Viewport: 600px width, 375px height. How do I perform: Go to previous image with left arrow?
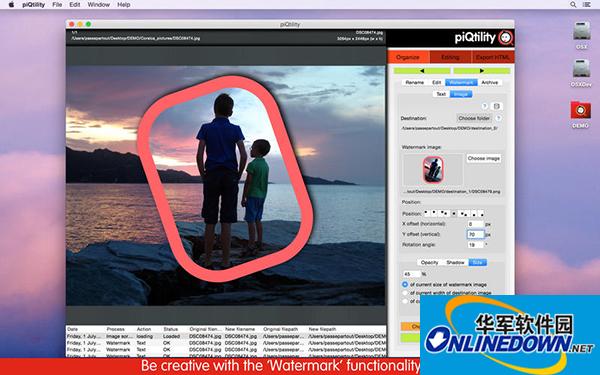(x=422, y=71)
